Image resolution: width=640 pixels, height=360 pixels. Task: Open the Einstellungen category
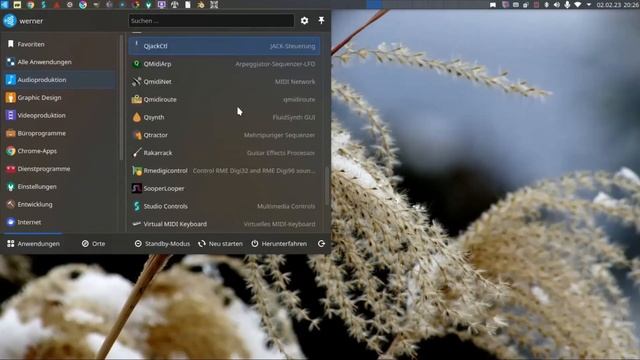[60, 187]
